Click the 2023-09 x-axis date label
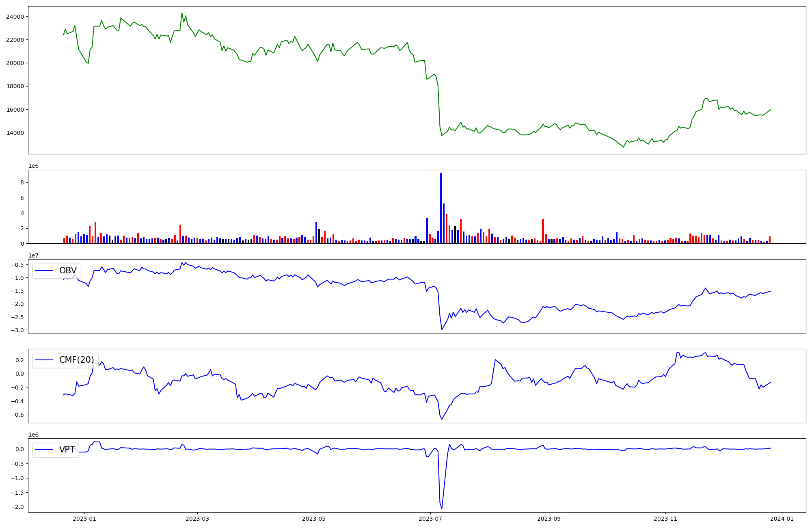The height and width of the screenshot is (528, 812). (x=549, y=519)
